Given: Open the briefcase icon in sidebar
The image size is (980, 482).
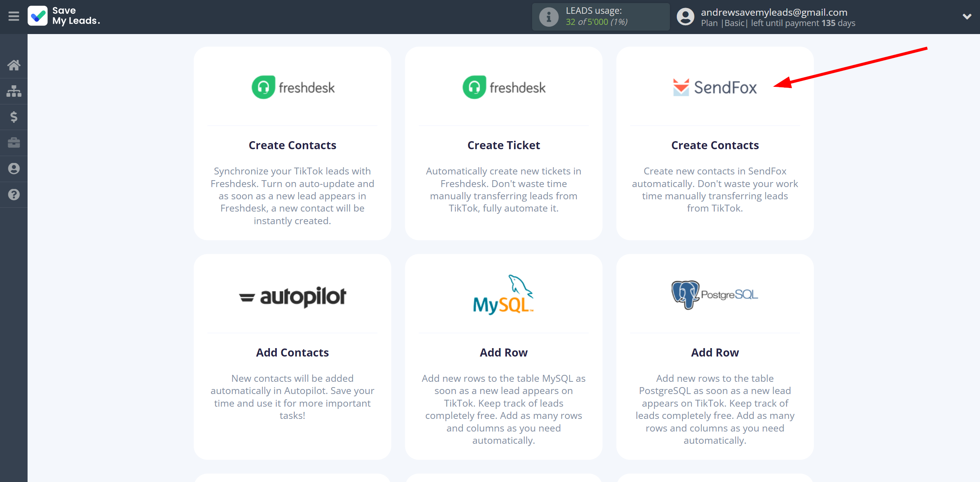Looking at the screenshot, I should [x=14, y=143].
